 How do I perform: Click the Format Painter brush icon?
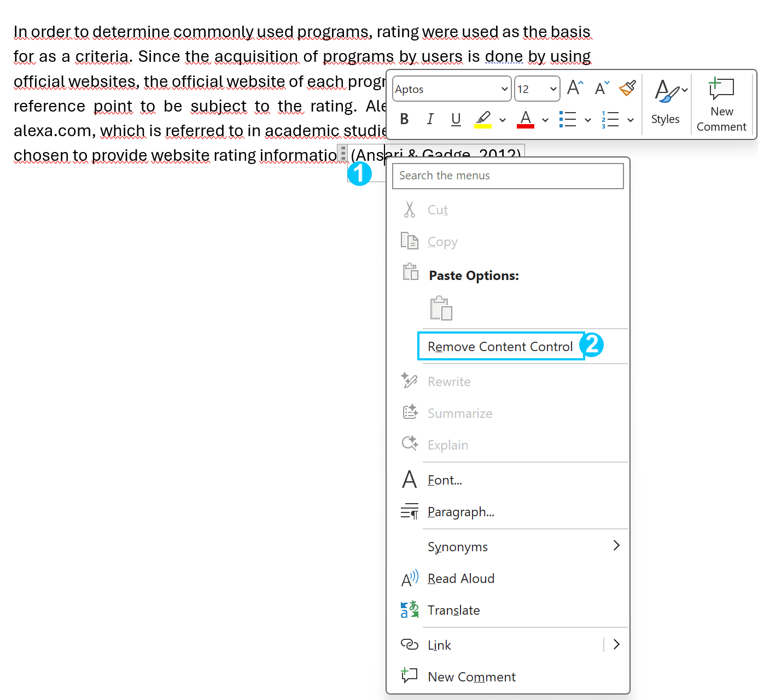pos(628,87)
